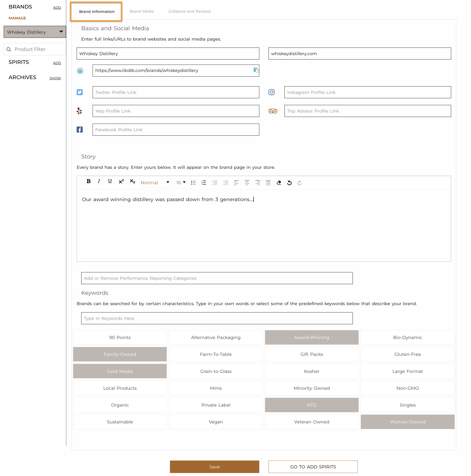Click the remove formatting eraser icon

point(279,182)
